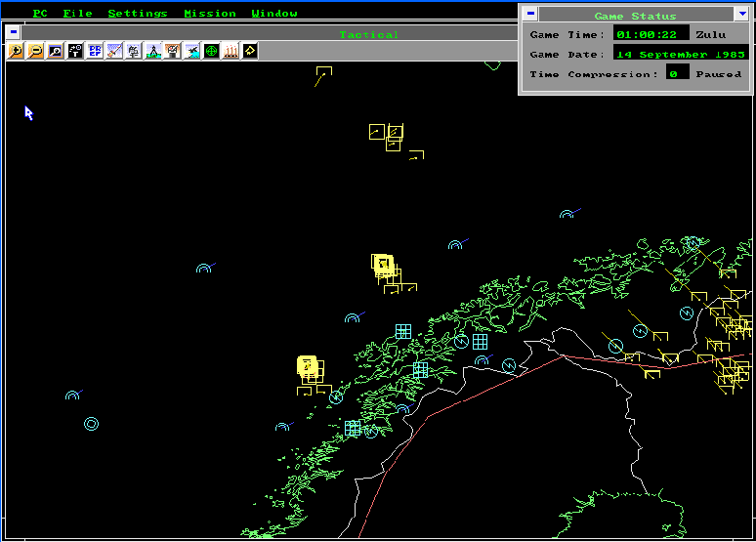756x542 pixels.
Task: Click the zoom out magnifier icon
Action: (x=36, y=51)
